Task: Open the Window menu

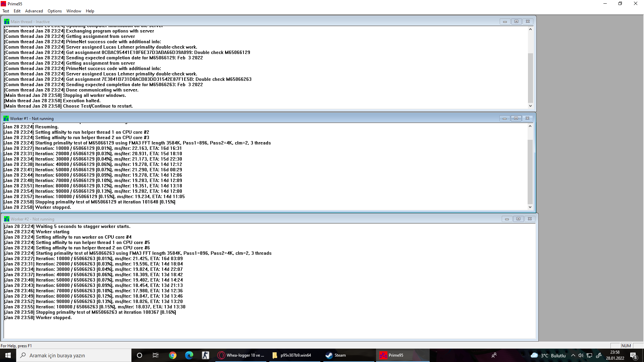Action: click(73, 11)
